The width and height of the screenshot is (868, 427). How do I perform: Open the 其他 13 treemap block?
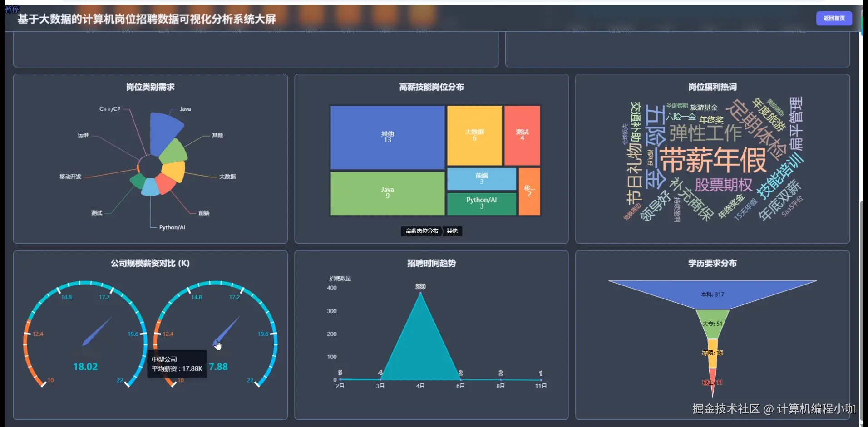[387, 137]
